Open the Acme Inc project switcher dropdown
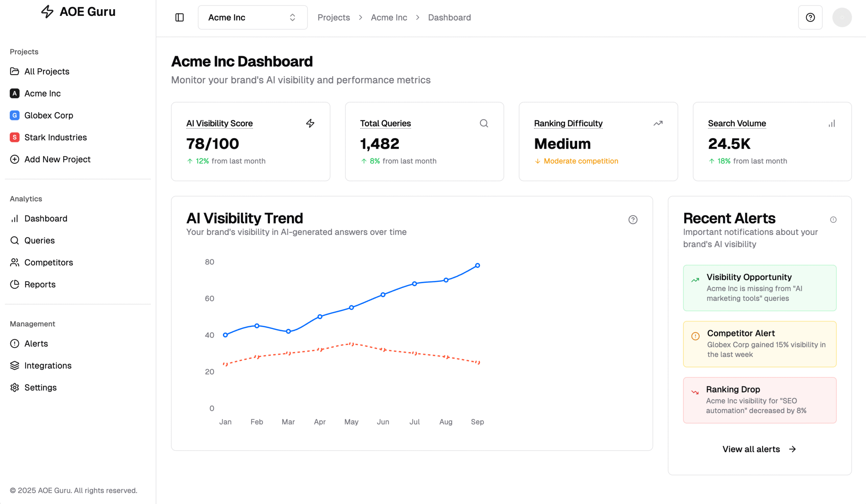 (x=252, y=18)
